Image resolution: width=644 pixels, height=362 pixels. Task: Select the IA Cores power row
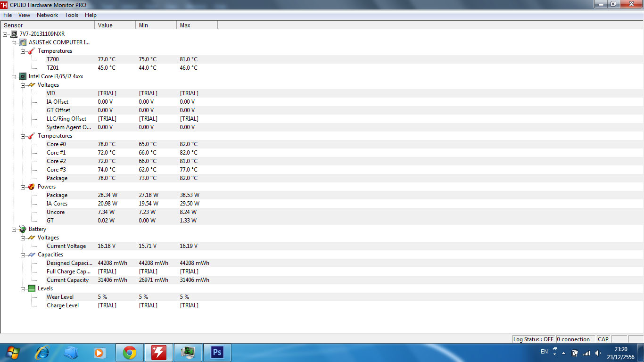(322, 204)
